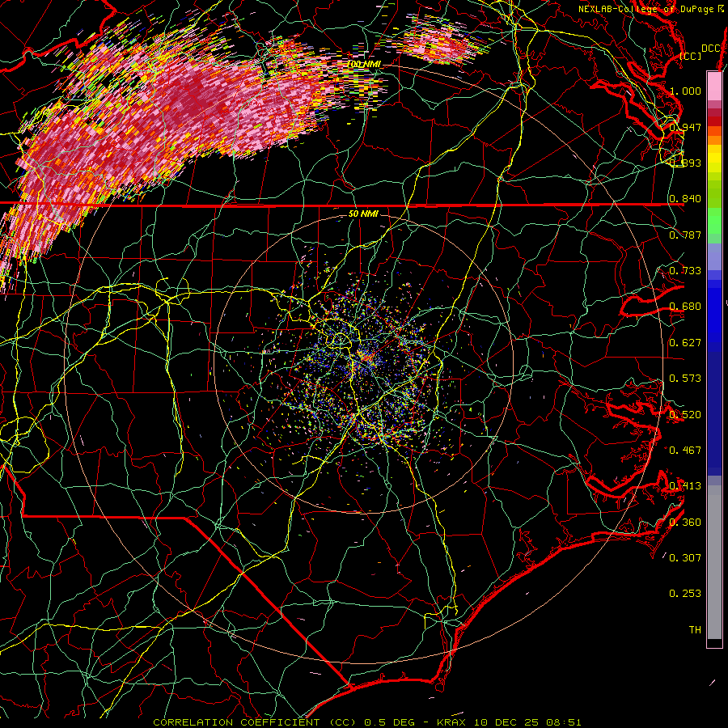The width and height of the screenshot is (728, 728).
Task: Click the 50 NMI range ring label
Action: tap(363, 214)
